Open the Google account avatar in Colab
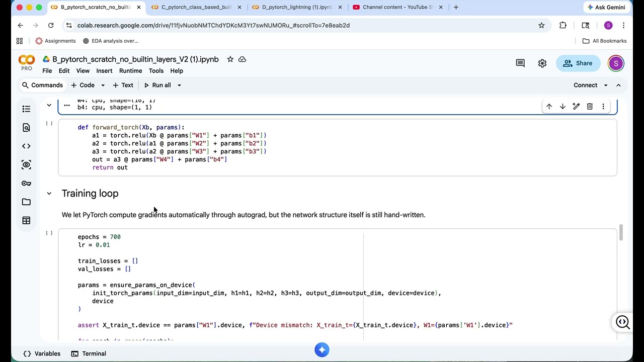The image size is (644, 362). click(616, 63)
